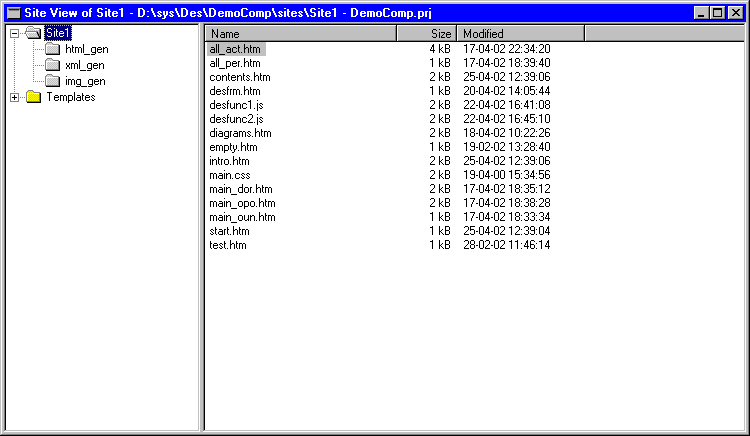This screenshot has height=436, width=750.
Task: Sort files by Modified column header
Action: [520, 33]
